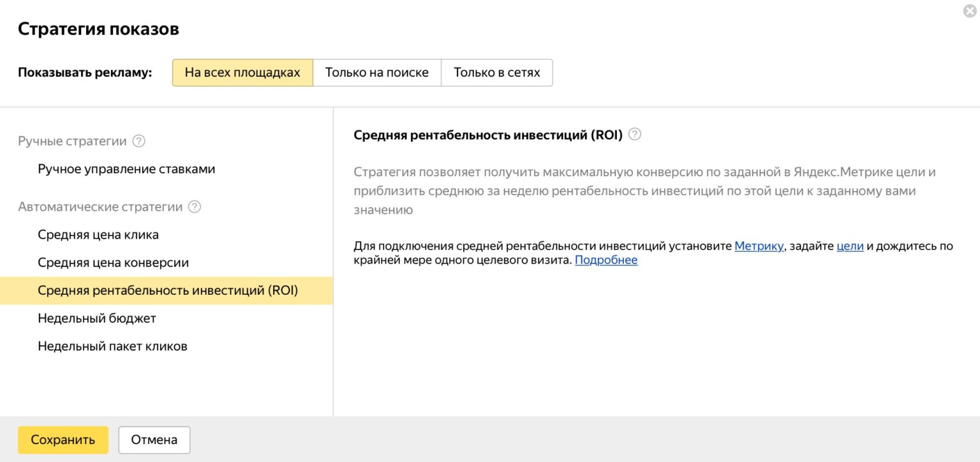Click the Автоматические стратегии section header text
The image size is (980, 462).
click(100, 207)
